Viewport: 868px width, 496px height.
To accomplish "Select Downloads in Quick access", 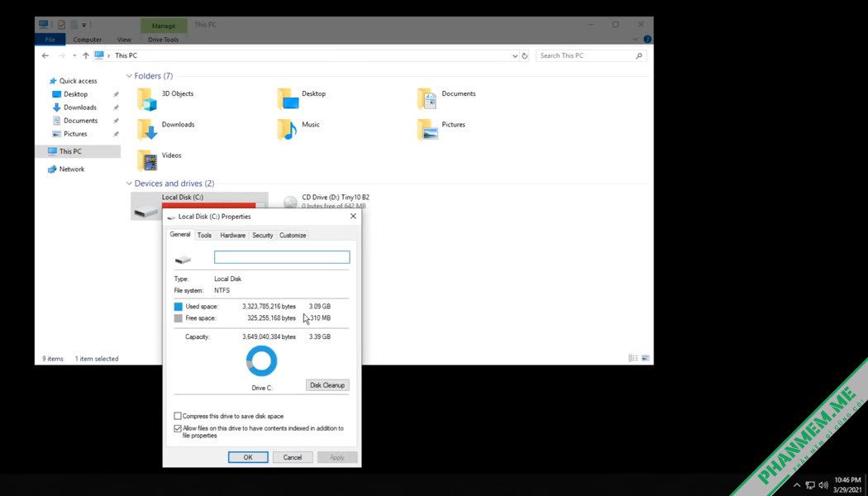I will tap(79, 107).
